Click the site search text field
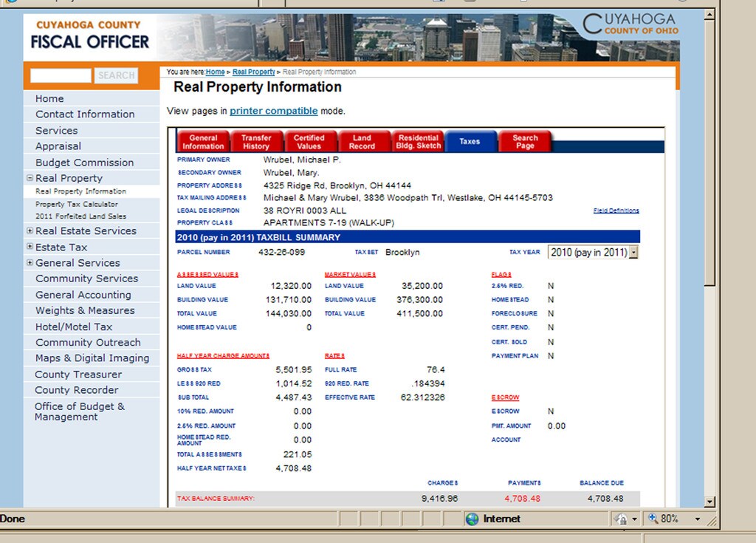The width and height of the screenshot is (756, 543). coord(61,75)
